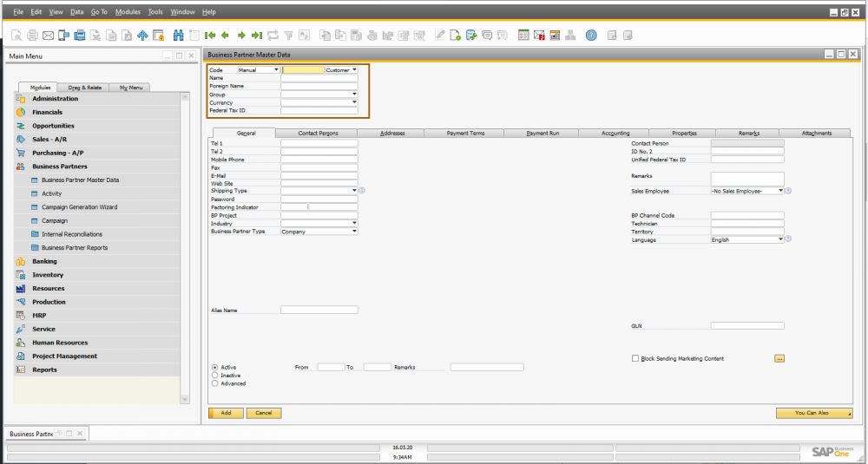Switch to the Accounting tab
This screenshot has height=464, width=868.
pos(615,134)
